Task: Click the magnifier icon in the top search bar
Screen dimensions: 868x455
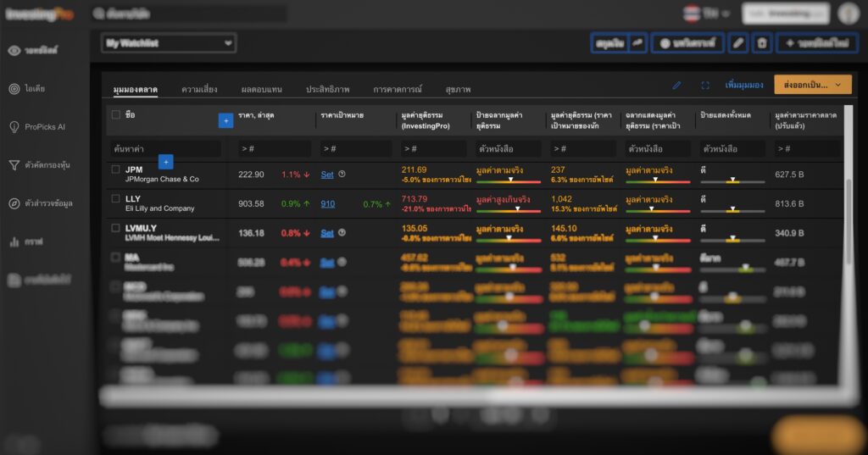Action: click(99, 14)
